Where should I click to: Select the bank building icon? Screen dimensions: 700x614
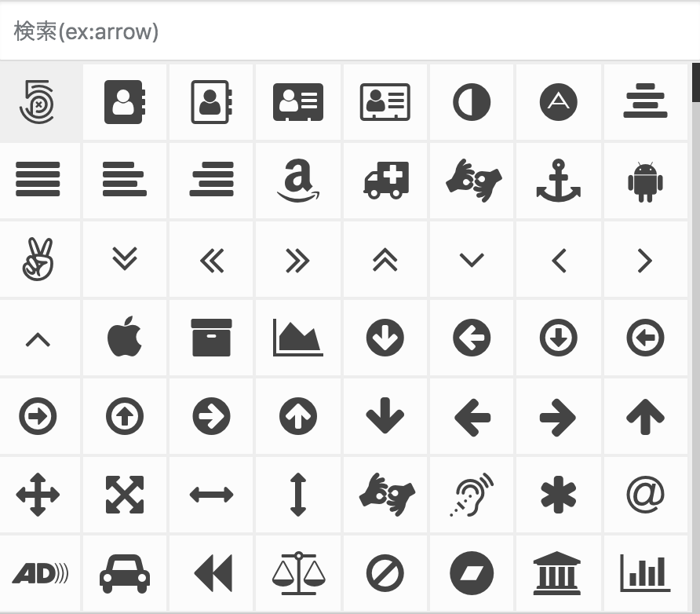[x=556, y=573]
